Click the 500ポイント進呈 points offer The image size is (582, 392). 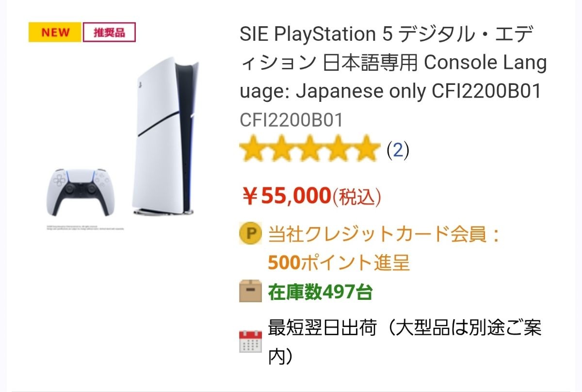tap(339, 263)
